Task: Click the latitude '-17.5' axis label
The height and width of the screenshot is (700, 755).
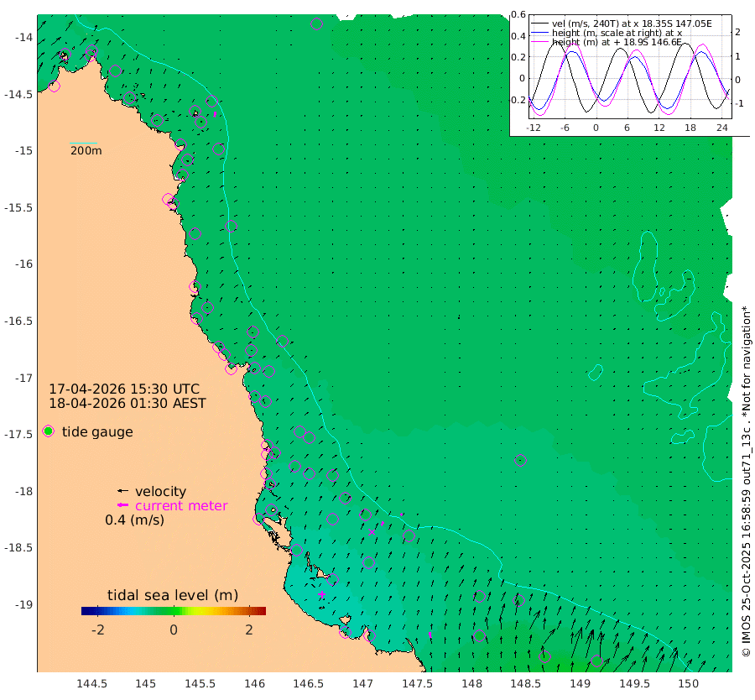Action: 18,435
